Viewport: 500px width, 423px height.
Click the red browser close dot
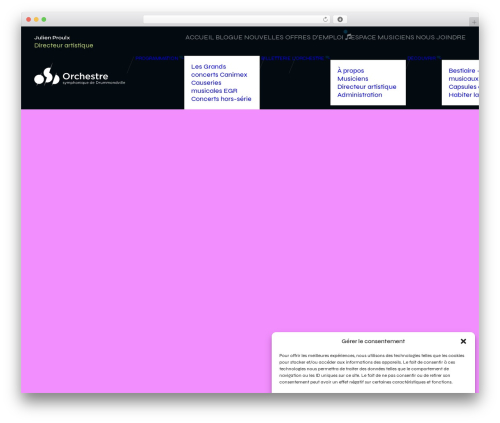point(29,19)
